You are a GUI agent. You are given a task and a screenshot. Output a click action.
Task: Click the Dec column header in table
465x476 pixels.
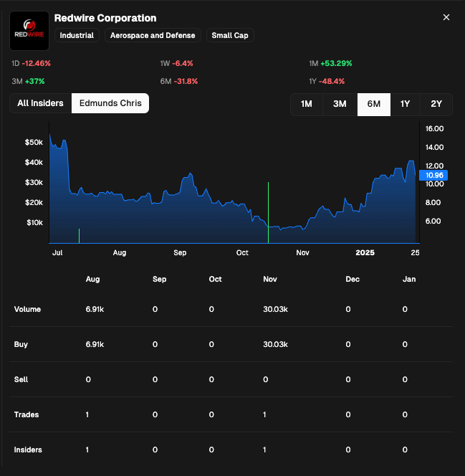coord(353,279)
